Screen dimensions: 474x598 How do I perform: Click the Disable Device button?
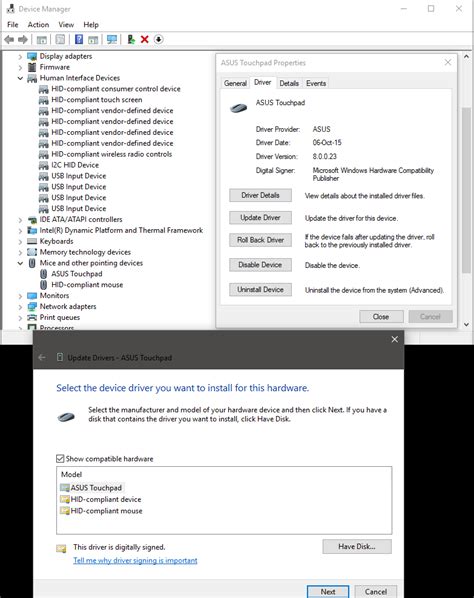click(260, 265)
